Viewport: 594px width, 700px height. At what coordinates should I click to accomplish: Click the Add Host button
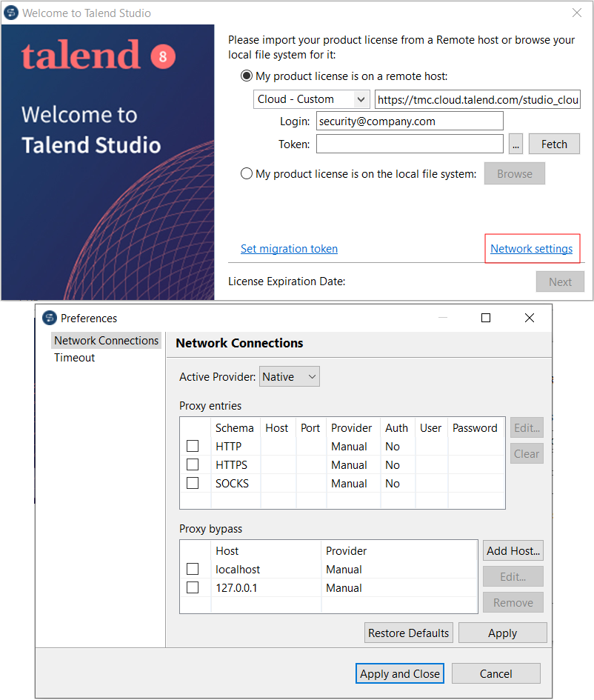click(513, 551)
